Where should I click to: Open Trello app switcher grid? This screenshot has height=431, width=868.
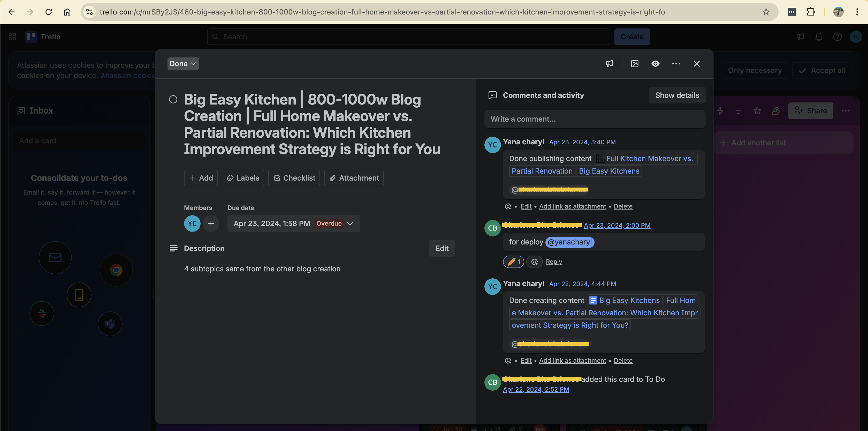click(12, 37)
